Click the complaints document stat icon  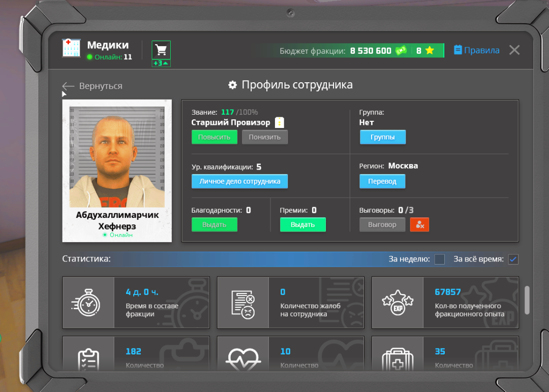coord(242,303)
